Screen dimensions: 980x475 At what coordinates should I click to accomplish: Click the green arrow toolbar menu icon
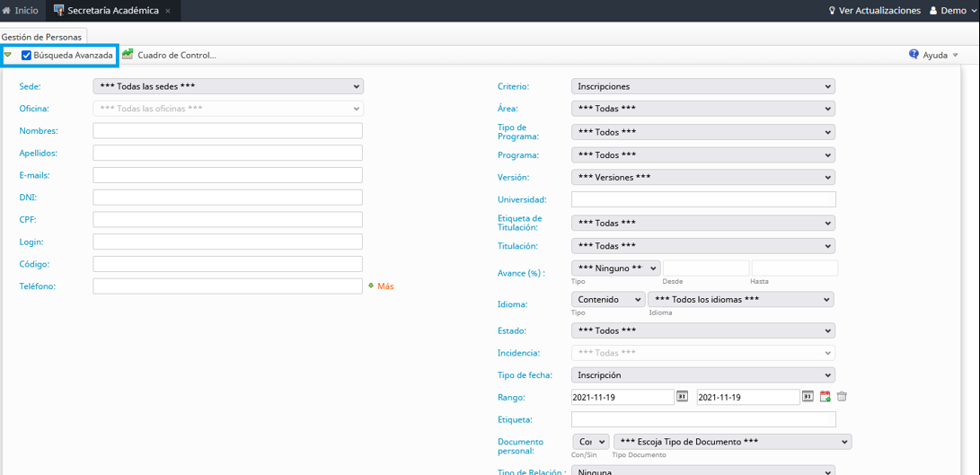pyautogui.click(x=8, y=55)
